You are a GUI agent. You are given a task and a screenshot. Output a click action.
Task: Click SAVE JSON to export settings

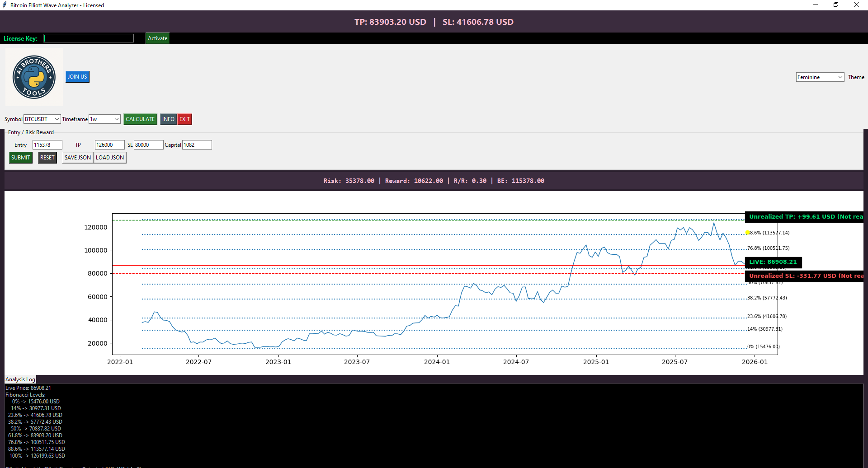[x=77, y=157]
